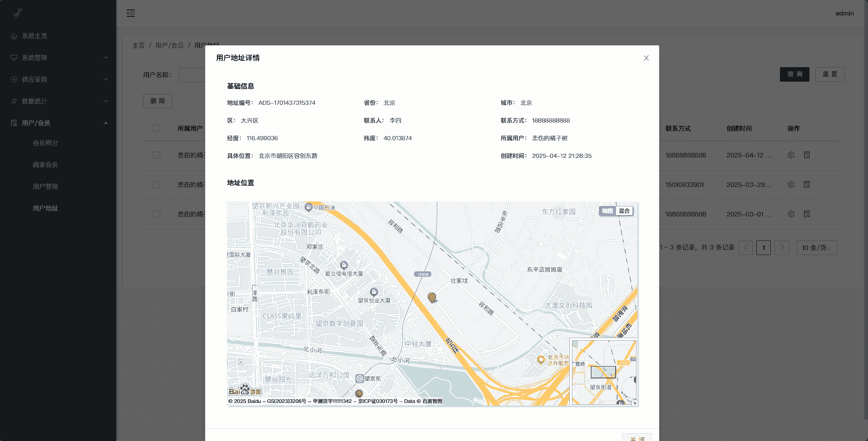
Task: Click the overview minimap thumbnail
Action: 603,372
